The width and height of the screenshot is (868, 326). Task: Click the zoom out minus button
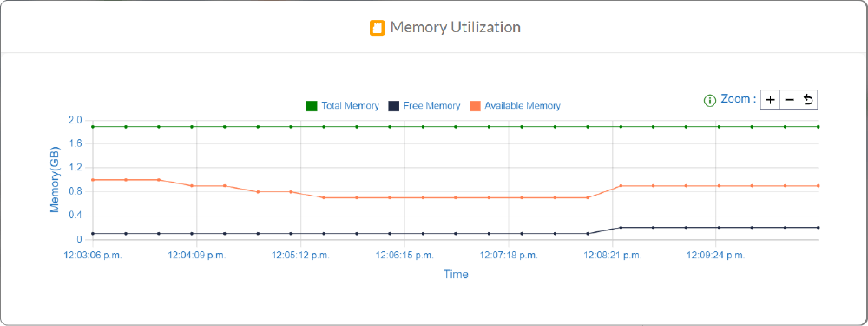tap(789, 100)
